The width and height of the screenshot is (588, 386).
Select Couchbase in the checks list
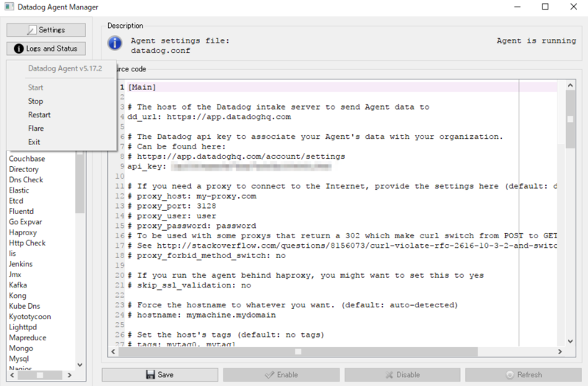pos(27,159)
